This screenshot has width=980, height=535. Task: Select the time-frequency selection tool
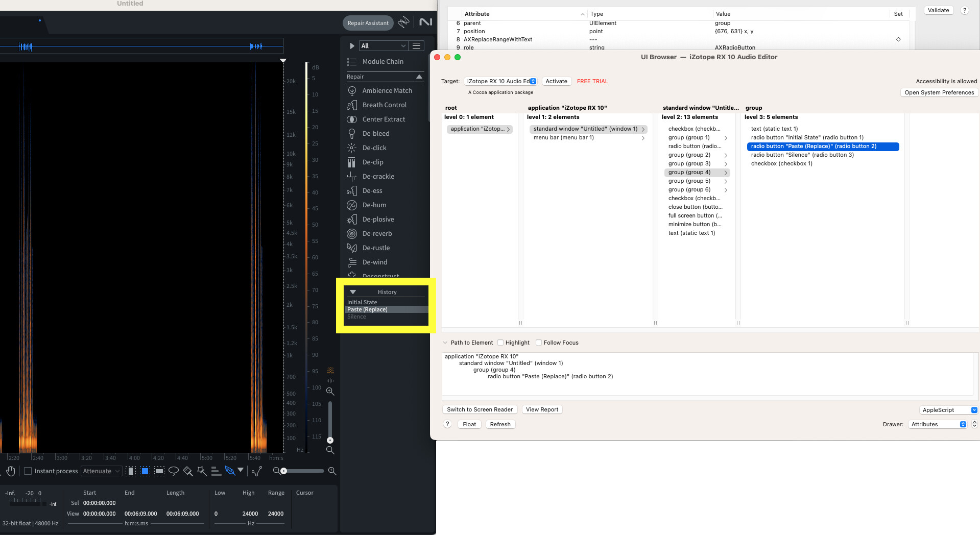point(145,471)
